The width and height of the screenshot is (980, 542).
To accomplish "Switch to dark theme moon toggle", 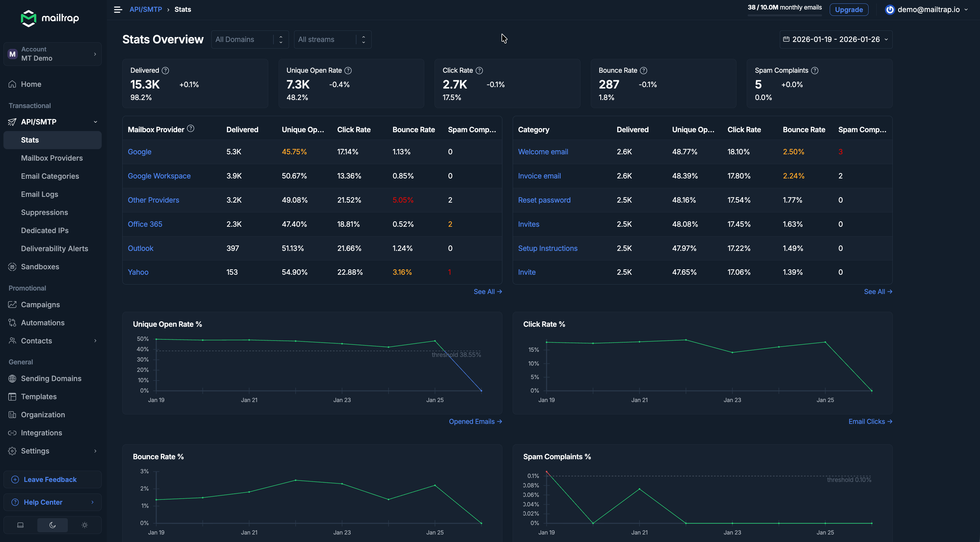I will click(x=53, y=525).
